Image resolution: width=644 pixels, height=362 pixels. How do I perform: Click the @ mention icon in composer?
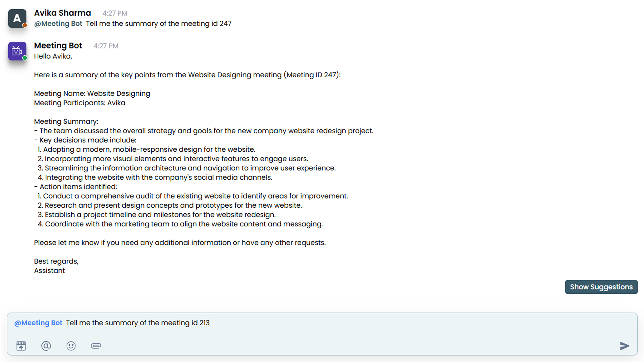point(46,346)
